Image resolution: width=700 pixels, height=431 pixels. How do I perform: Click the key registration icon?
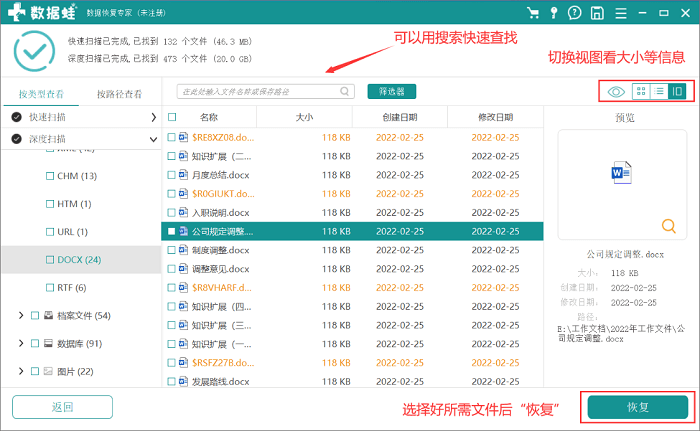coord(554,13)
